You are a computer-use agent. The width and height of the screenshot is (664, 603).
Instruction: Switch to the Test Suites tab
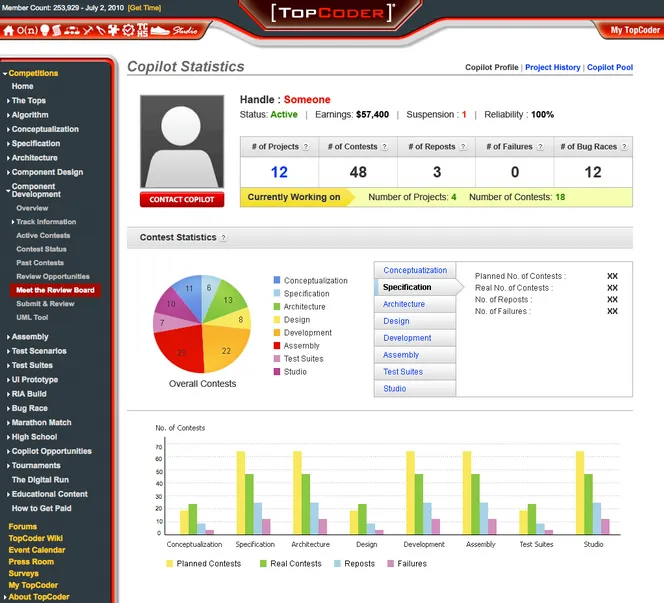click(x=403, y=372)
